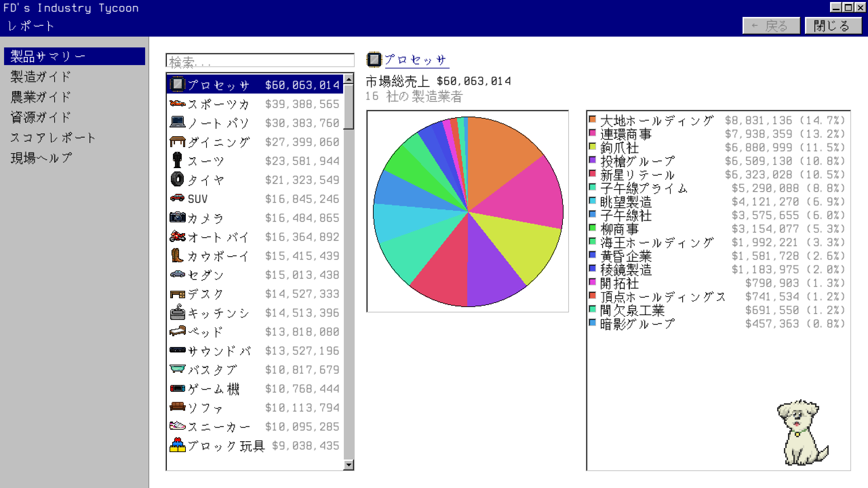The image size is (868, 488).
Task: Select the $39,388,565 sports car value
Action: point(302,104)
